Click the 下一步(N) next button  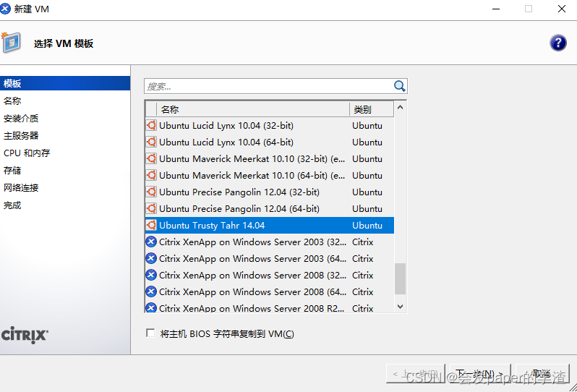click(x=480, y=374)
